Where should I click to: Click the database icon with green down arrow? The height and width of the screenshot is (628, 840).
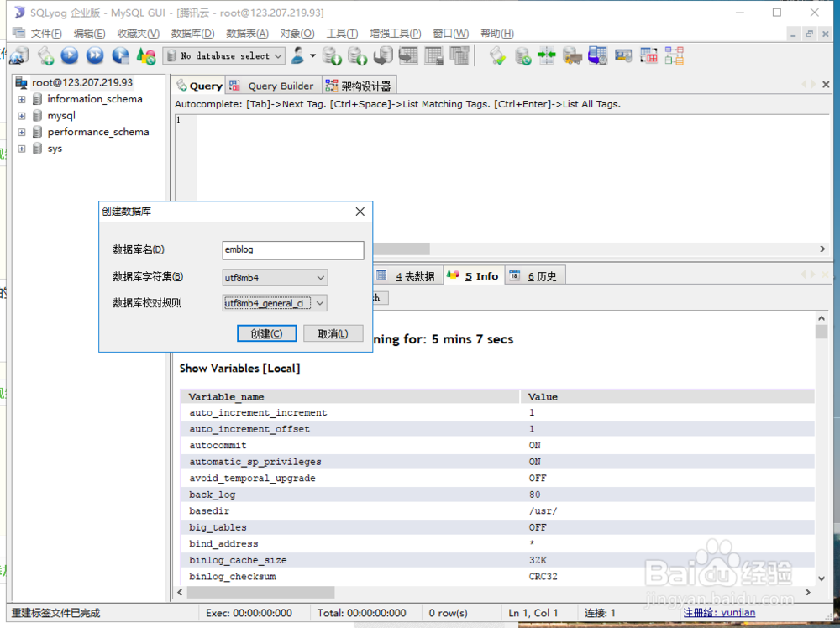click(x=332, y=55)
